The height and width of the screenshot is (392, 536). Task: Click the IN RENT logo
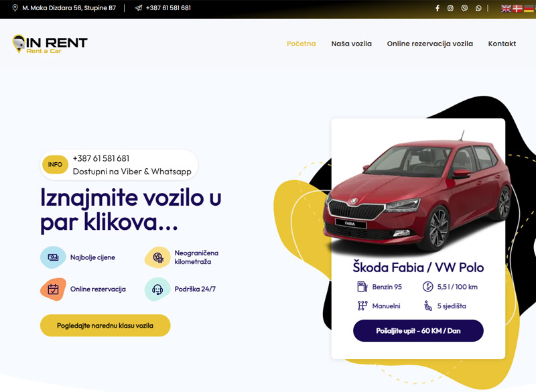[x=50, y=44]
